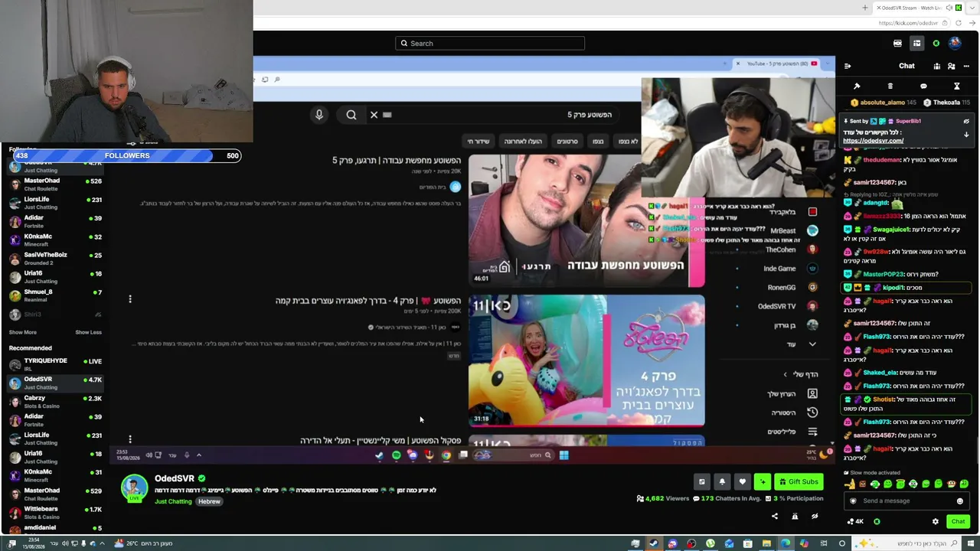Click the 4K channel points counter in chat
This screenshot has height=551, width=980.
pos(855,522)
